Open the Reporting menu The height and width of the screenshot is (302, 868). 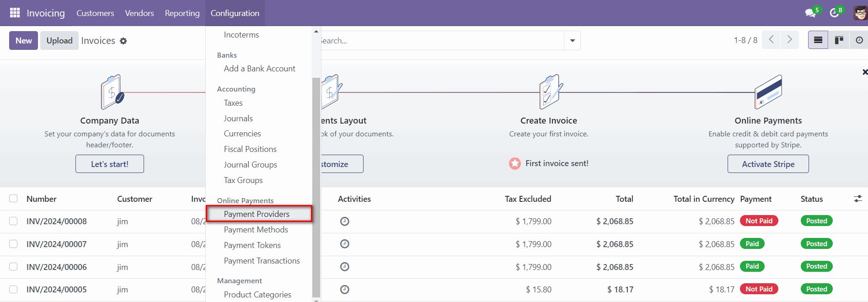pyautogui.click(x=182, y=13)
